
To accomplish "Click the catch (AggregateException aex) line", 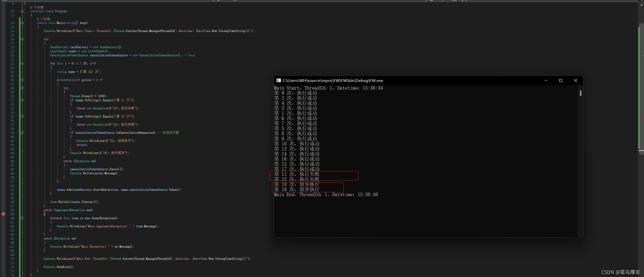I will tap(68, 210).
